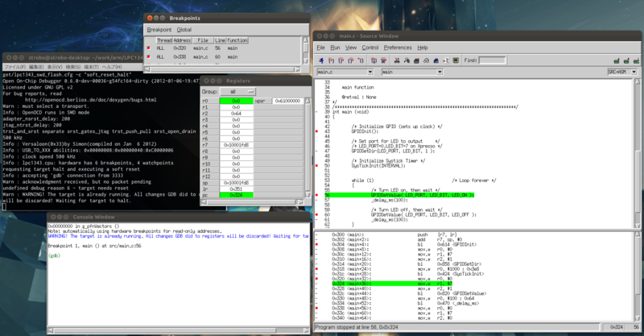Click the Thread column header

pyautogui.click(x=164, y=40)
